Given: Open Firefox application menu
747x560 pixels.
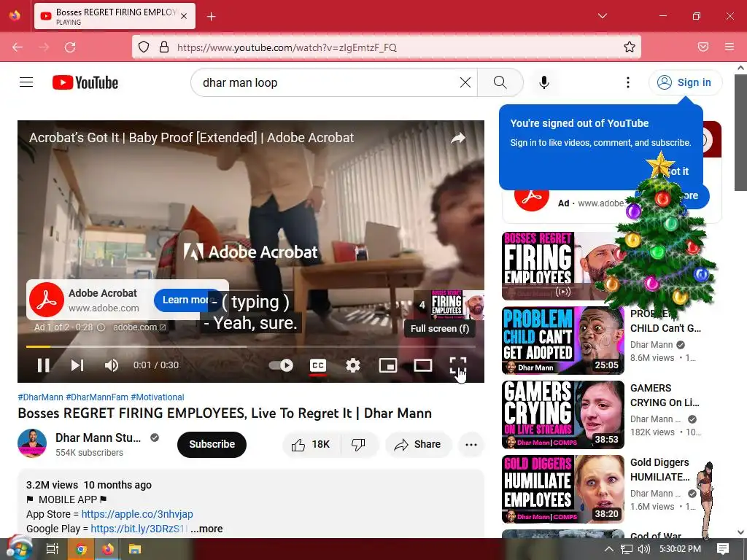Looking at the screenshot, I should click(729, 47).
